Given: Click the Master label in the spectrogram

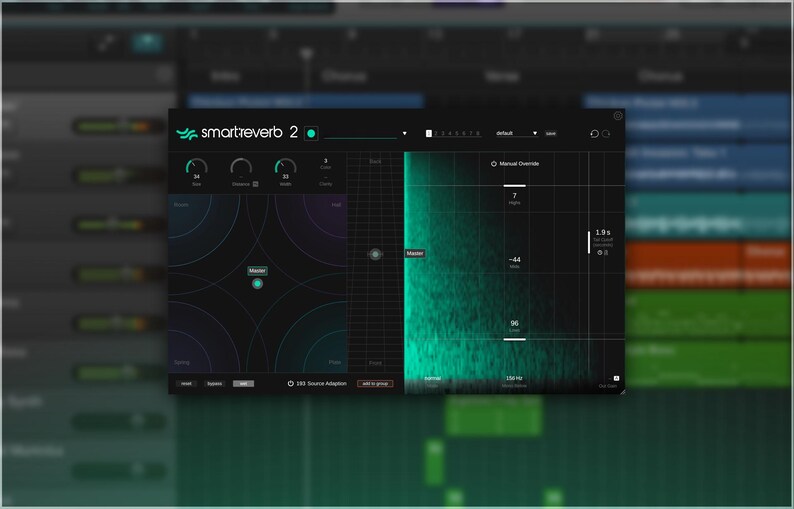Looking at the screenshot, I should point(415,253).
